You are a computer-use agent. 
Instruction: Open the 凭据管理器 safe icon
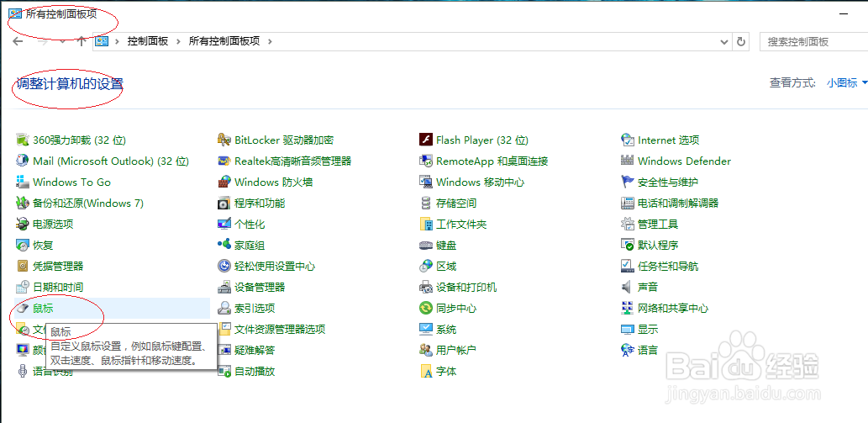coord(22,267)
